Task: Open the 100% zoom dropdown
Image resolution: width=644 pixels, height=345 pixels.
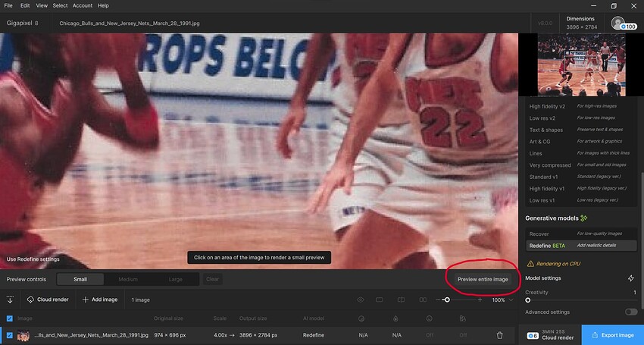Action: pyautogui.click(x=503, y=300)
